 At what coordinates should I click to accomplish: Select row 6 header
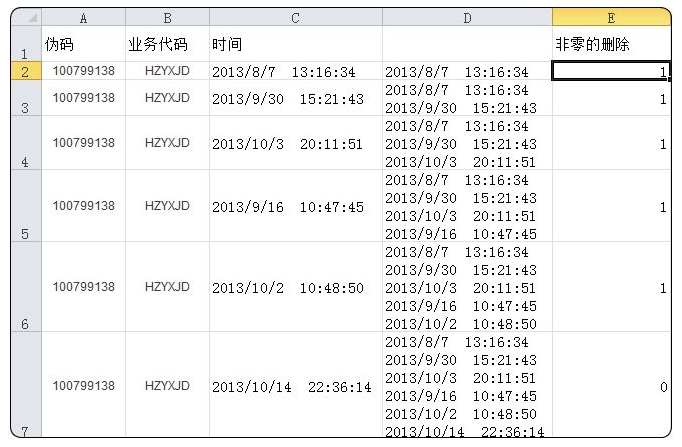tap(24, 287)
